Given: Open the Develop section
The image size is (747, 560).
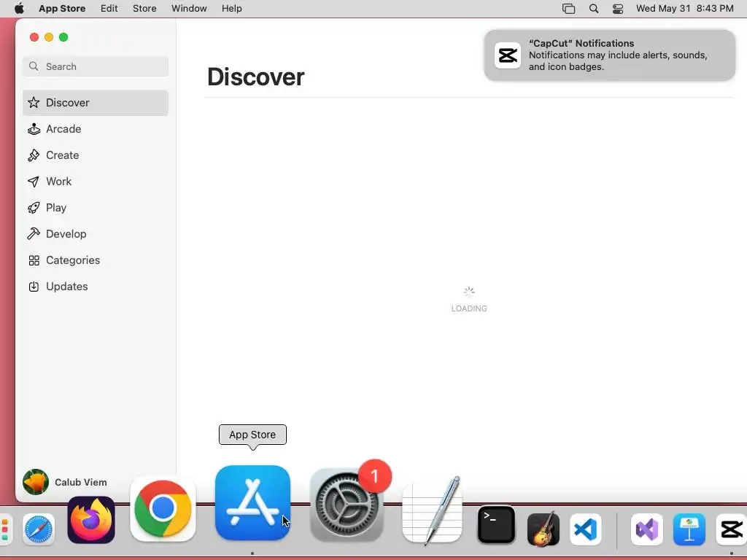Looking at the screenshot, I should (x=96, y=234).
